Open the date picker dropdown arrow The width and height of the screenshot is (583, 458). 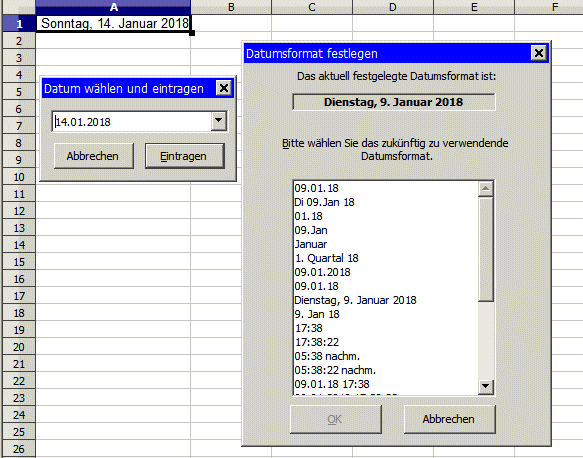tap(219, 121)
